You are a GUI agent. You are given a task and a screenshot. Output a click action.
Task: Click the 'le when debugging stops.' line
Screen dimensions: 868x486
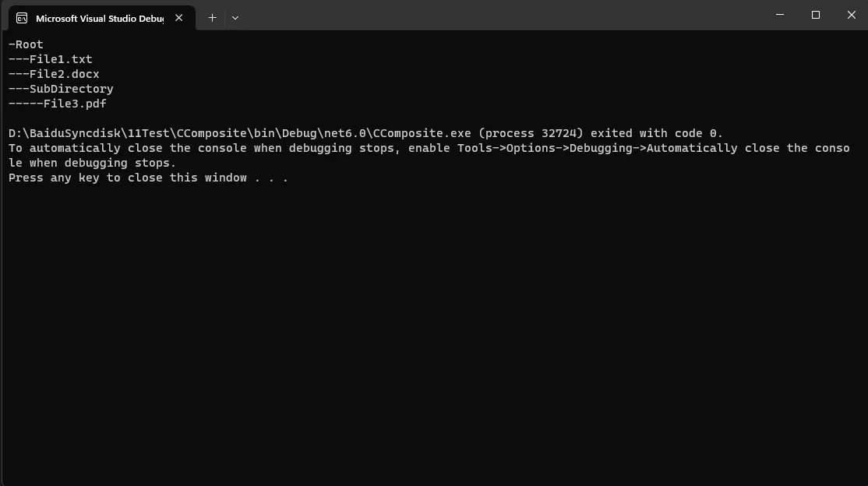coord(92,164)
